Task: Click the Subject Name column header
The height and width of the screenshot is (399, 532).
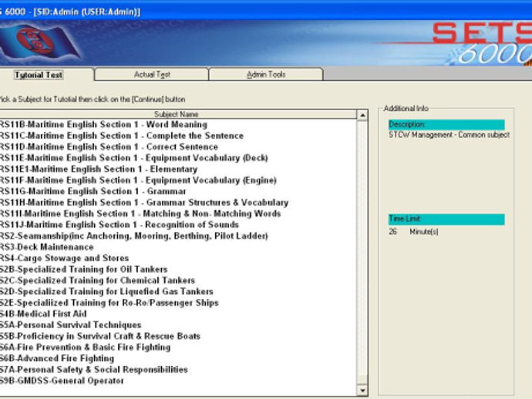Action: pos(177,114)
